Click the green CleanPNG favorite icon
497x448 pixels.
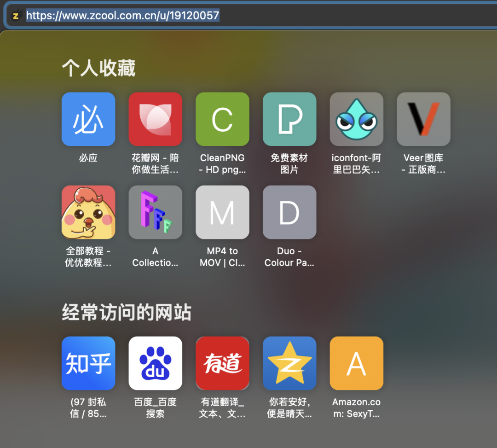(222, 119)
